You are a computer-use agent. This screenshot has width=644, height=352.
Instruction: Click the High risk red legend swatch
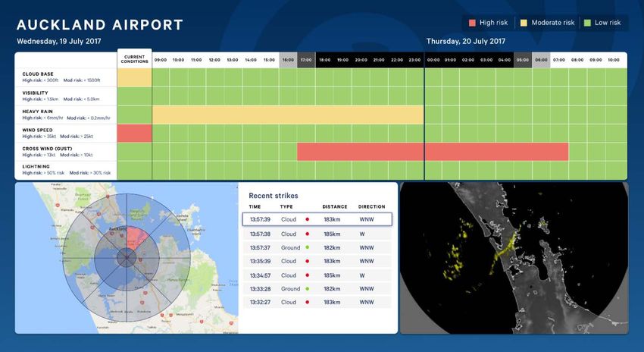tap(472, 23)
